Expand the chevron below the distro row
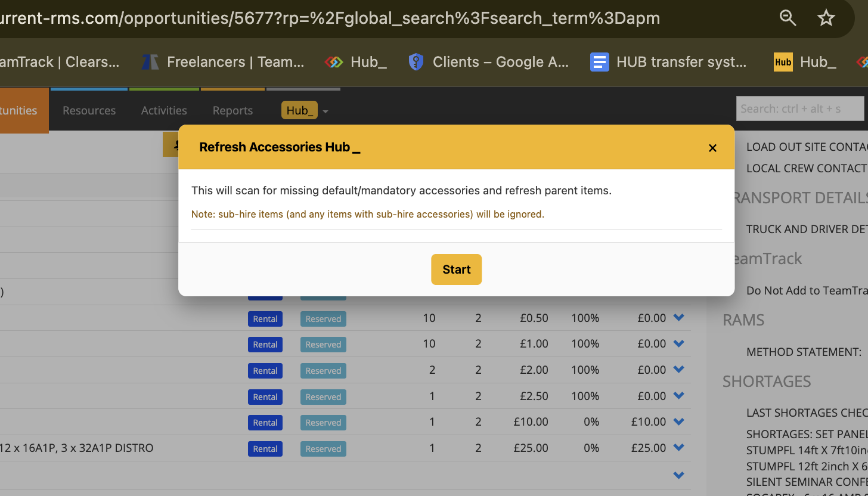Image resolution: width=868 pixels, height=496 pixels. pos(678,475)
